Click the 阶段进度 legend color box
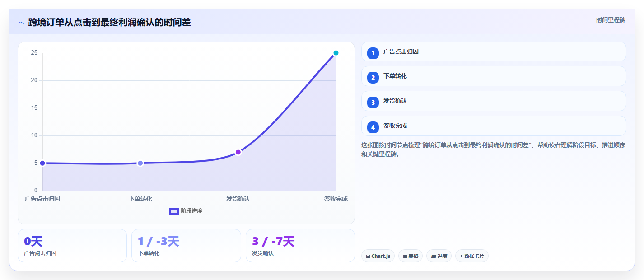The image size is (644, 280). click(x=174, y=211)
